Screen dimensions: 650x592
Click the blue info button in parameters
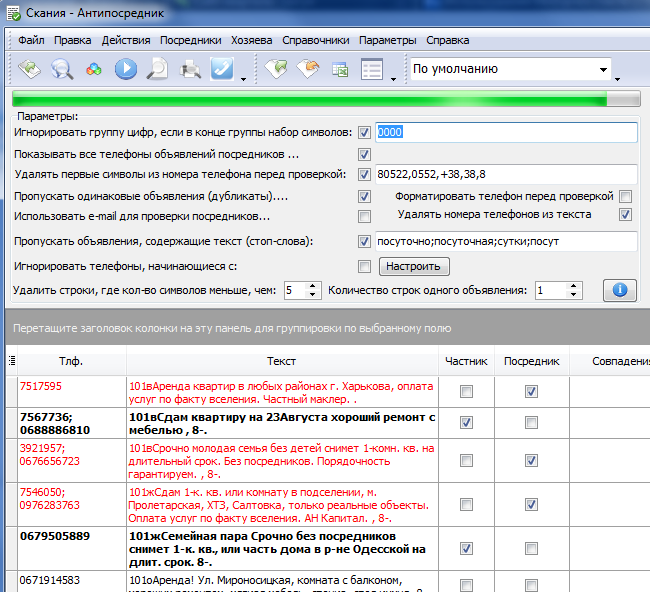point(619,290)
